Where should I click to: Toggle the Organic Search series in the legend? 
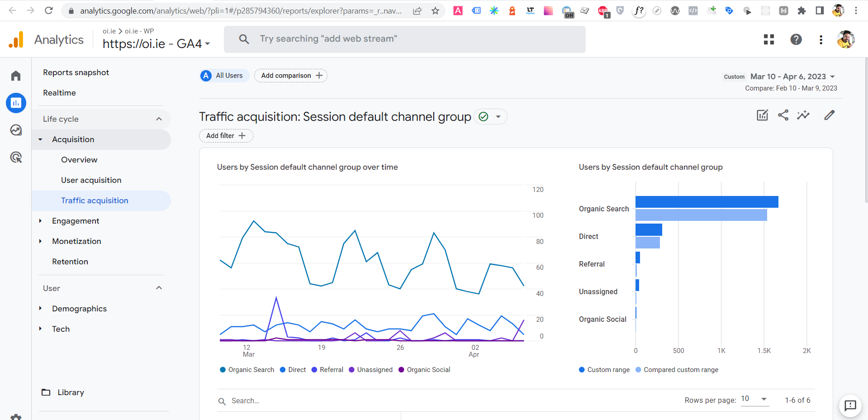[247, 370]
